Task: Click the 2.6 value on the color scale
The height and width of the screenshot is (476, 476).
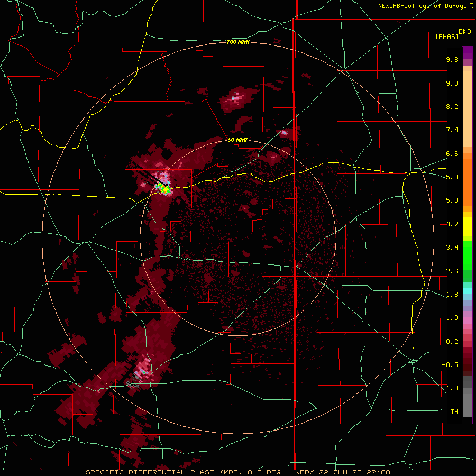Action: click(452, 271)
